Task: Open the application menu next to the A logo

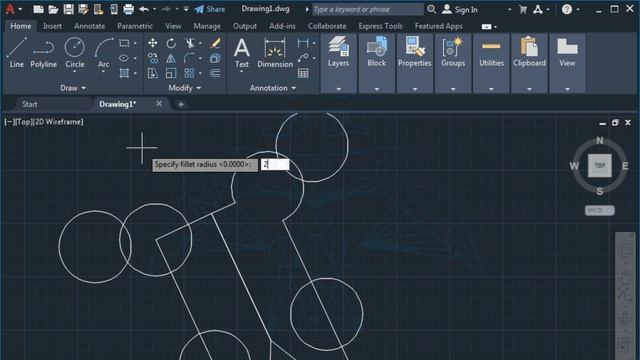Action: 20,9
